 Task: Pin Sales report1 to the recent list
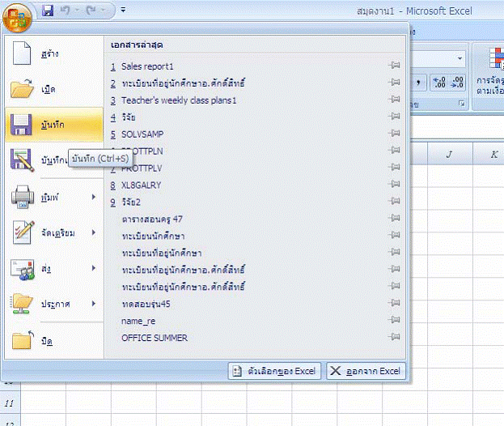click(394, 66)
